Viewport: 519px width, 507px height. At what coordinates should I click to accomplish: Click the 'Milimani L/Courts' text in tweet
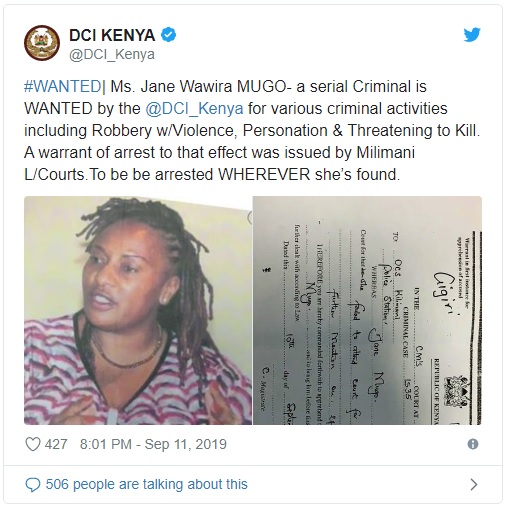coord(219,163)
